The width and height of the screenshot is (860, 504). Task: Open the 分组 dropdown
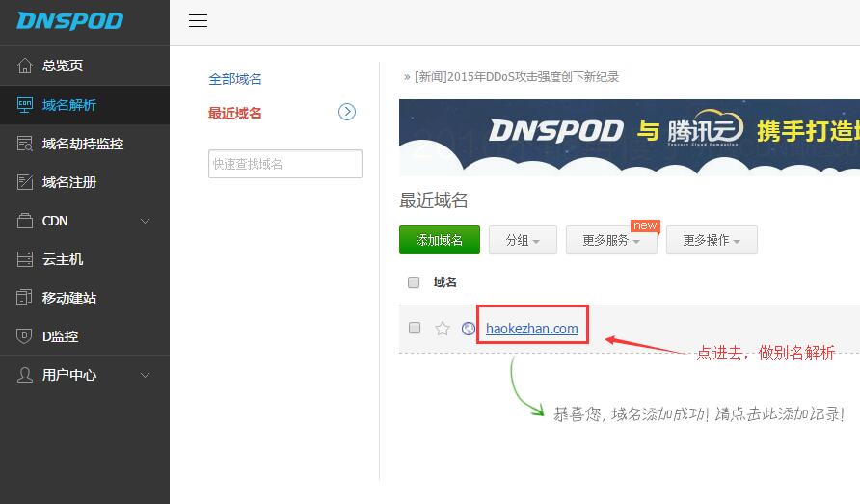[523, 240]
